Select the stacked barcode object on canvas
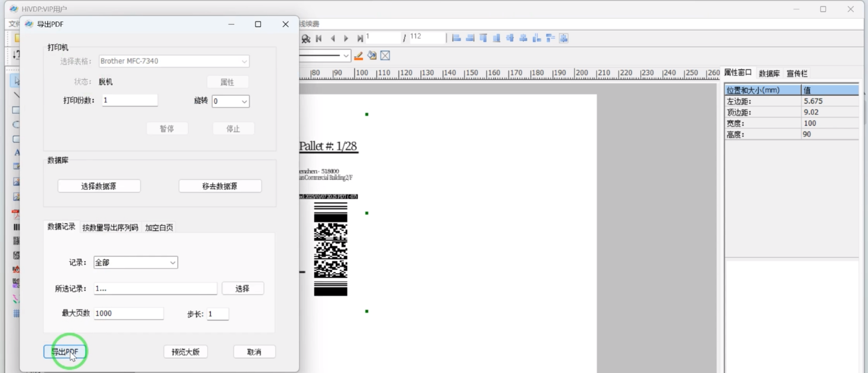The image size is (868, 373). pyautogui.click(x=330, y=249)
